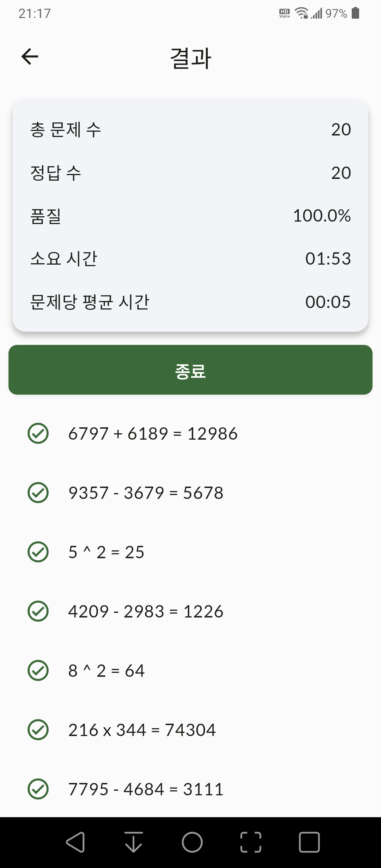
Task: Tap checkmark icon beside 216 x 344
Action: (x=38, y=730)
